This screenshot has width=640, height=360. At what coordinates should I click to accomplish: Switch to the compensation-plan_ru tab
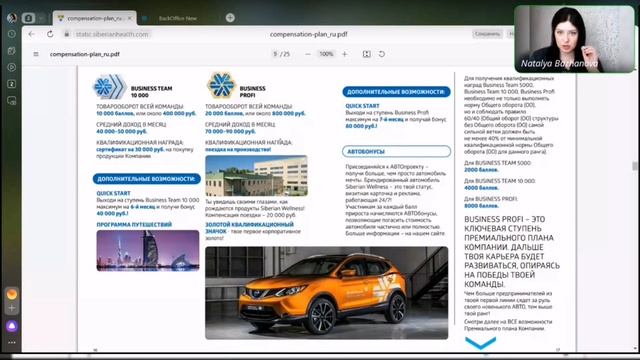95,18
